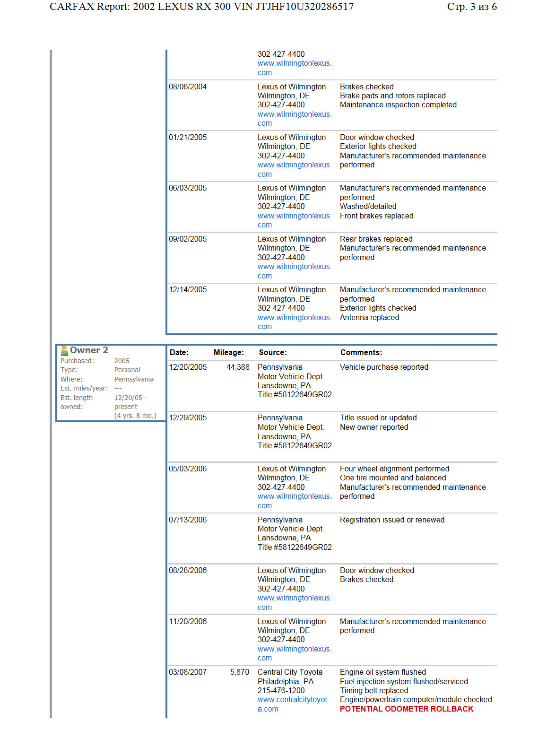This screenshot has height=756, width=547.
Task: Open wilmingtonlexus link in 11/20/2006 row
Action: point(295,653)
